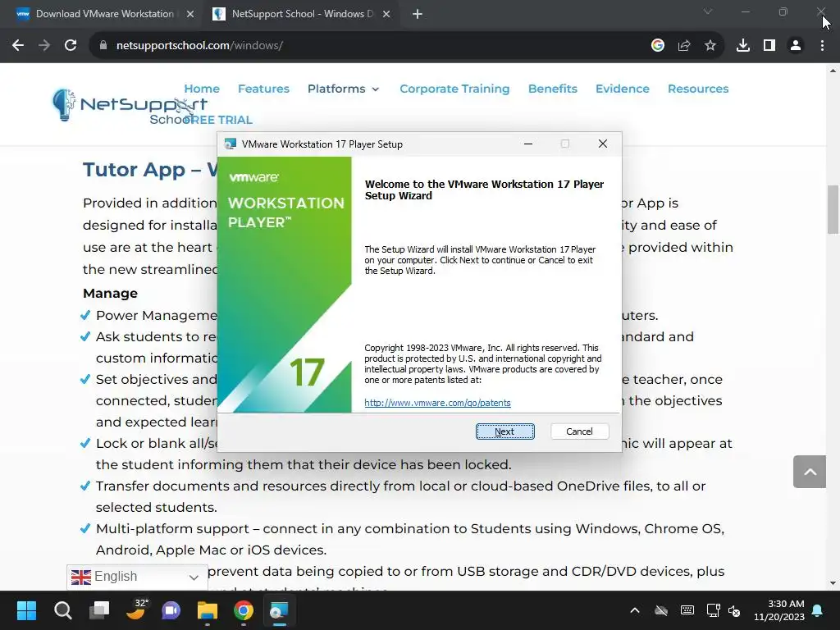Close the NetSupport School tab

pos(386,15)
